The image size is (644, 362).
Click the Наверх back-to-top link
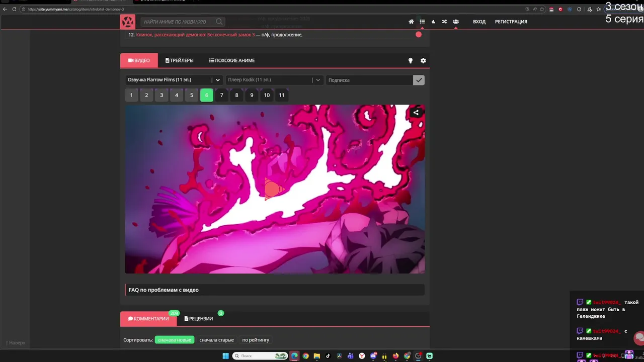(15, 343)
